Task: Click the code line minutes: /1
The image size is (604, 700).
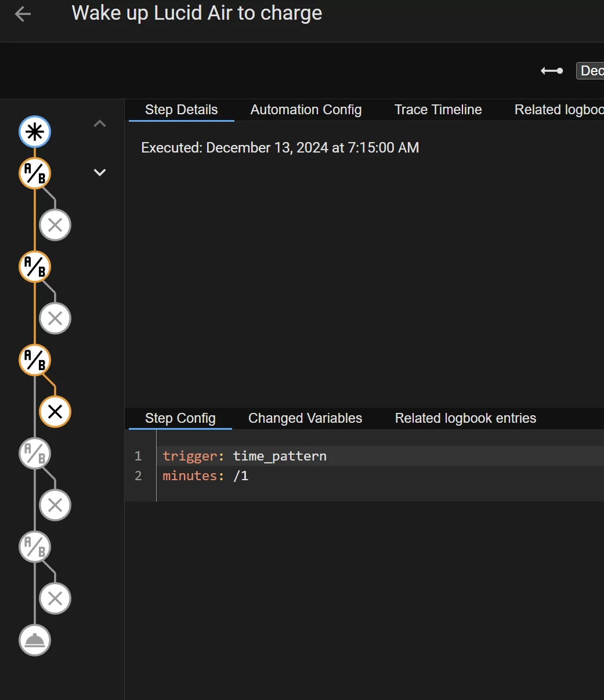Action: click(205, 476)
